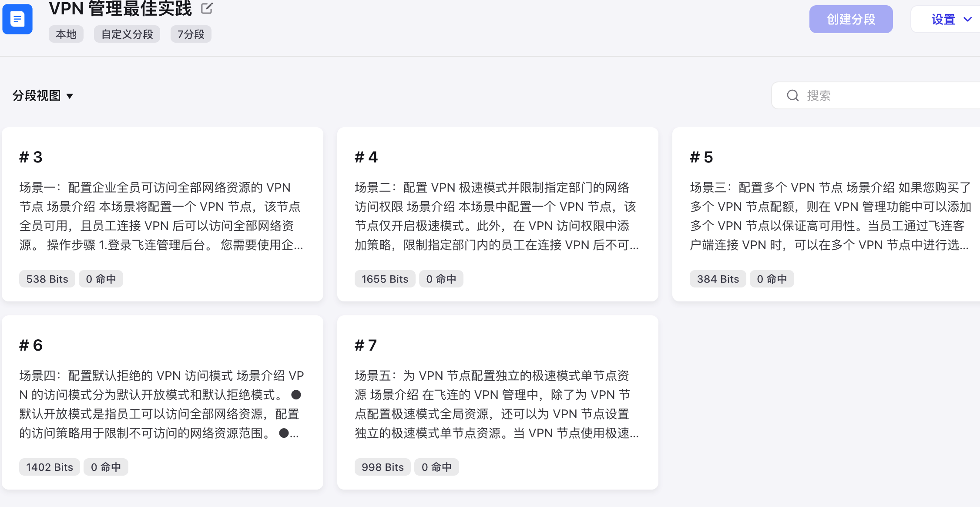This screenshot has width=980, height=507.
Task: Expand the 分段视图 view selector
Action: [x=43, y=95]
